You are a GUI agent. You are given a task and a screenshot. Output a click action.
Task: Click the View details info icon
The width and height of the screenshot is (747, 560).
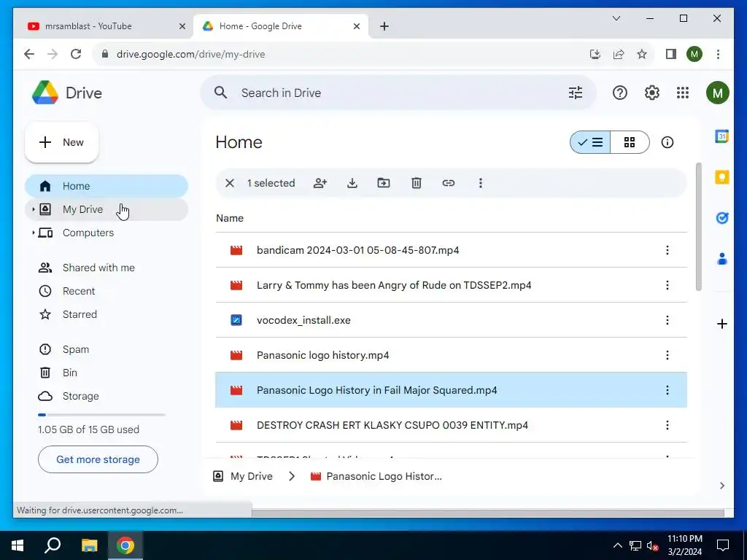coord(667,142)
